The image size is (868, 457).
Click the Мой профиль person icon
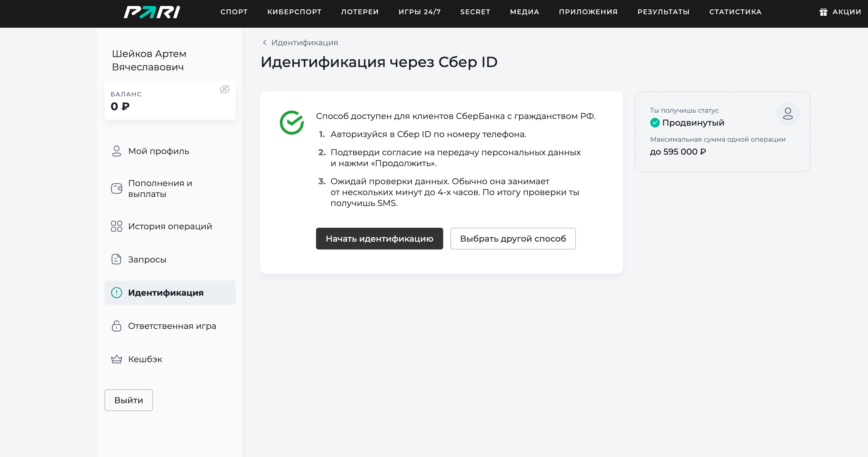(116, 151)
